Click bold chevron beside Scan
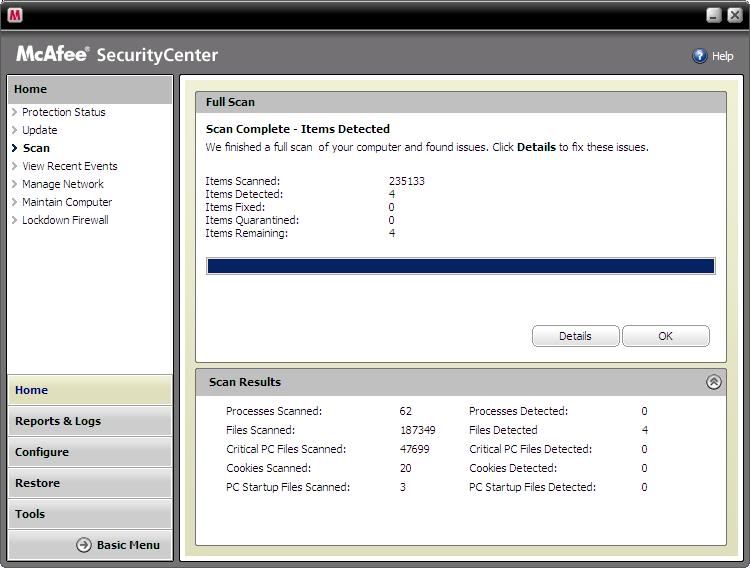750x568 pixels. [x=14, y=148]
